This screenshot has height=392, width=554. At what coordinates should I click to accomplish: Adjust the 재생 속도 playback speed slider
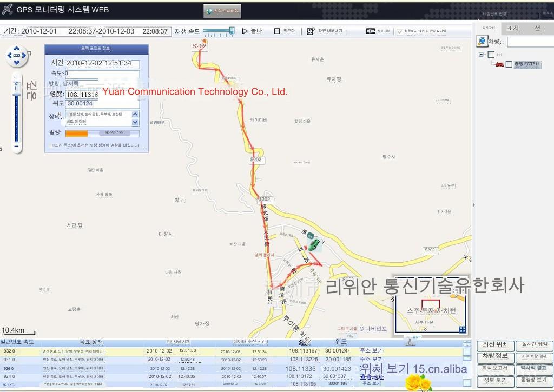[x=231, y=31]
